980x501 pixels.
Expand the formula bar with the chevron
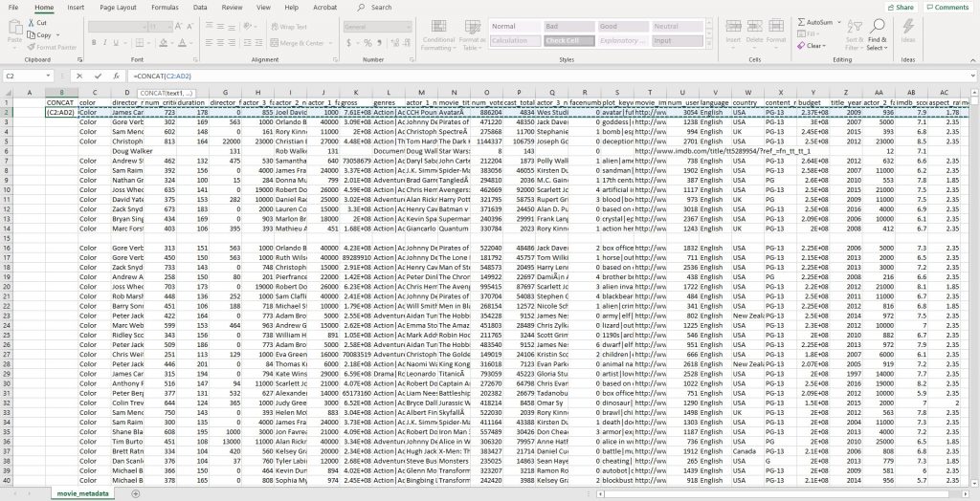coord(972,76)
